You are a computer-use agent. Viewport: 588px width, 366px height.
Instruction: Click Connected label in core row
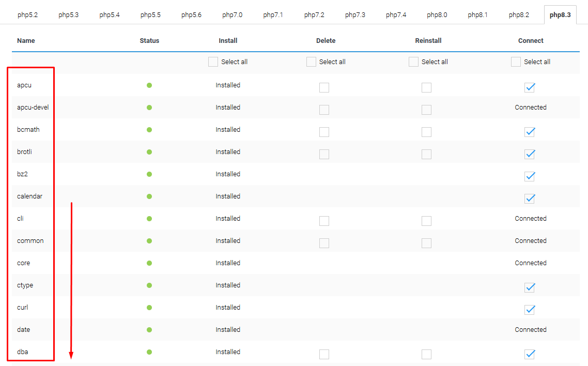531,263
